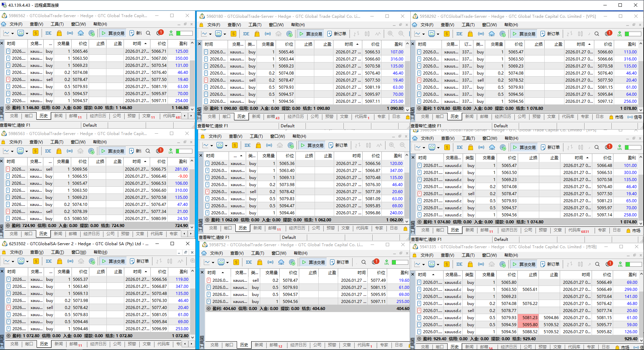Open IDE (MetaEditor) in account 5986562 window

[x=48, y=33]
